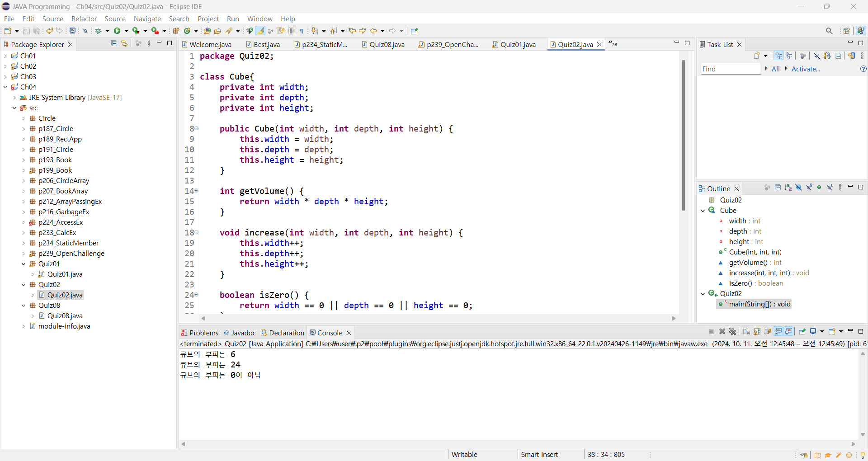Click Synchronize Changed icon in Task List
This screenshot has width=868, height=461.
tap(852, 56)
